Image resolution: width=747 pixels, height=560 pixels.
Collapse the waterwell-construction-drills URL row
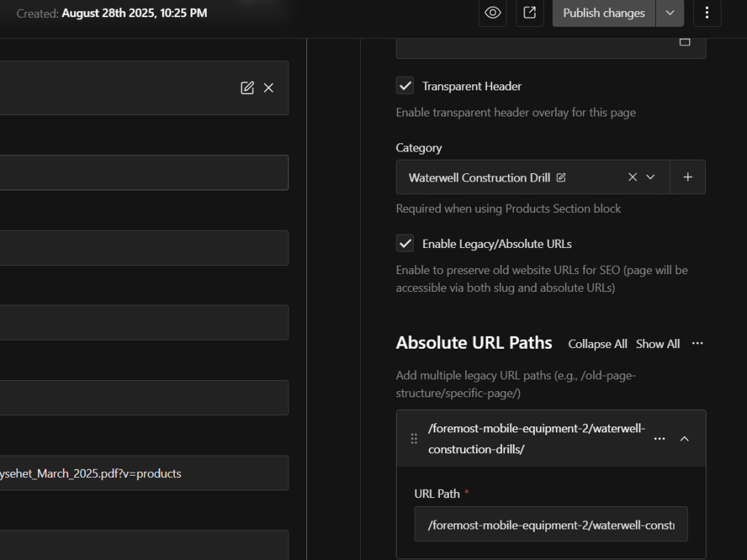(684, 438)
